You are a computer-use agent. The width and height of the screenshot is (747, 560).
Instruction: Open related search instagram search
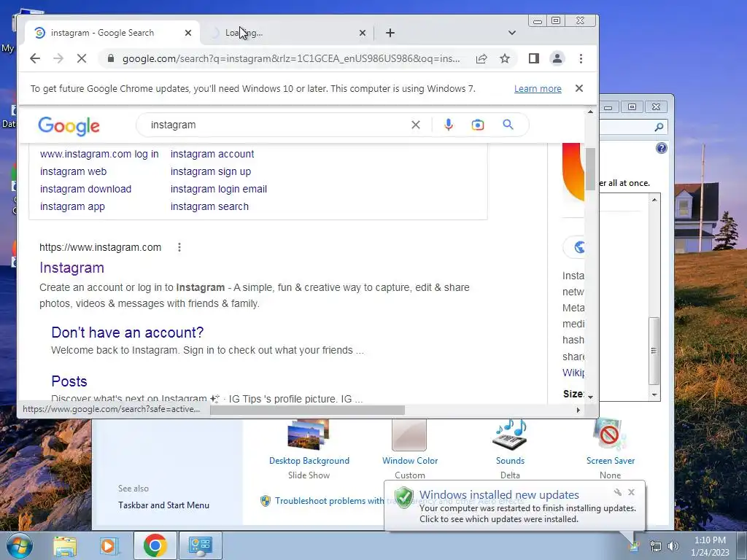[209, 206]
